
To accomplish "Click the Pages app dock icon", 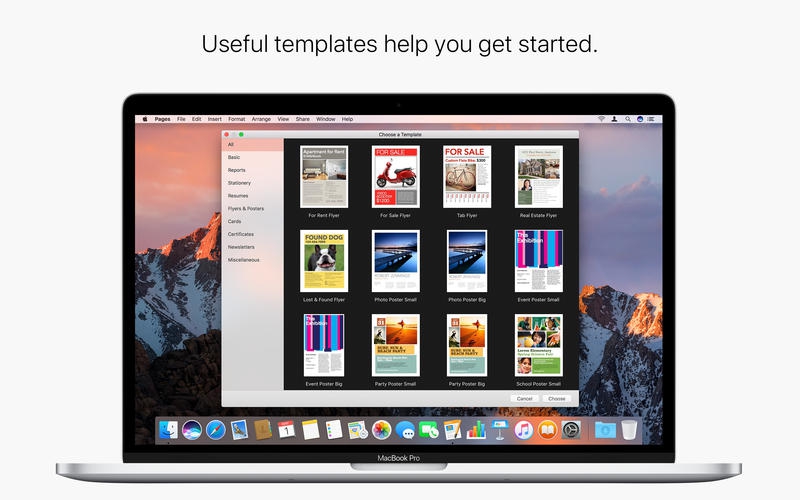I will click(x=453, y=430).
